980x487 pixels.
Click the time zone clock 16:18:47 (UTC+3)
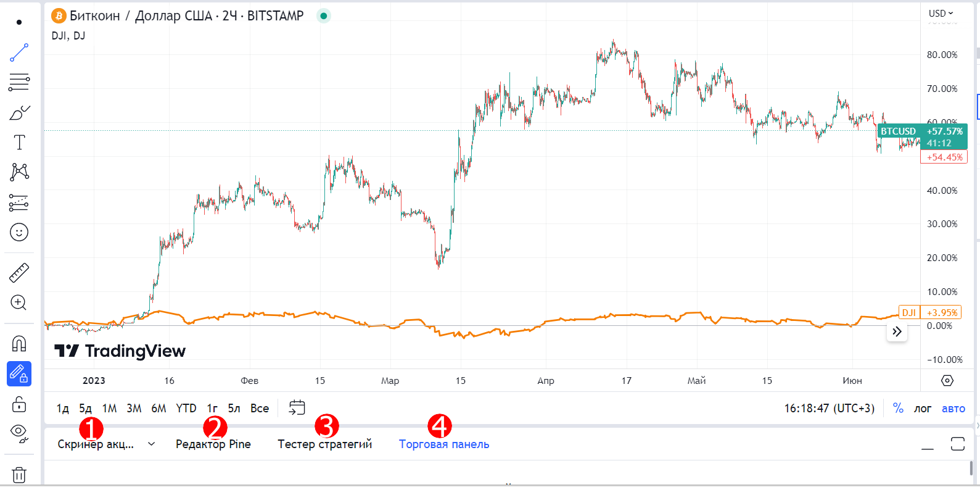tap(830, 408)
